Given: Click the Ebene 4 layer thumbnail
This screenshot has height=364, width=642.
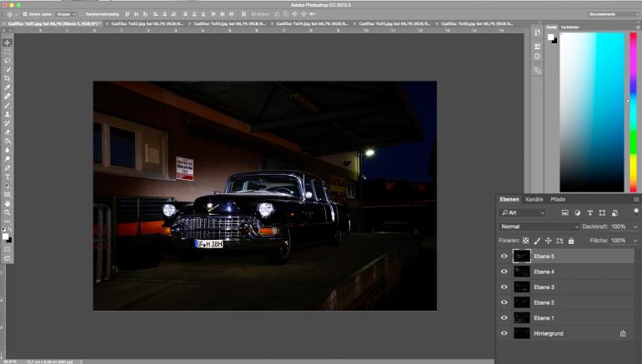Looking at the screenshot, I should click(x=522, y=272).
